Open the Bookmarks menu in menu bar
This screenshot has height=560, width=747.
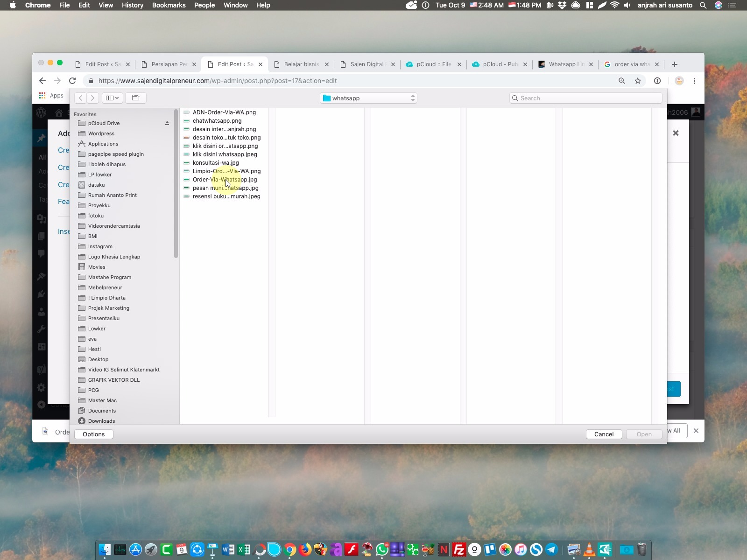pyautogui.click(x=169, y=5)
